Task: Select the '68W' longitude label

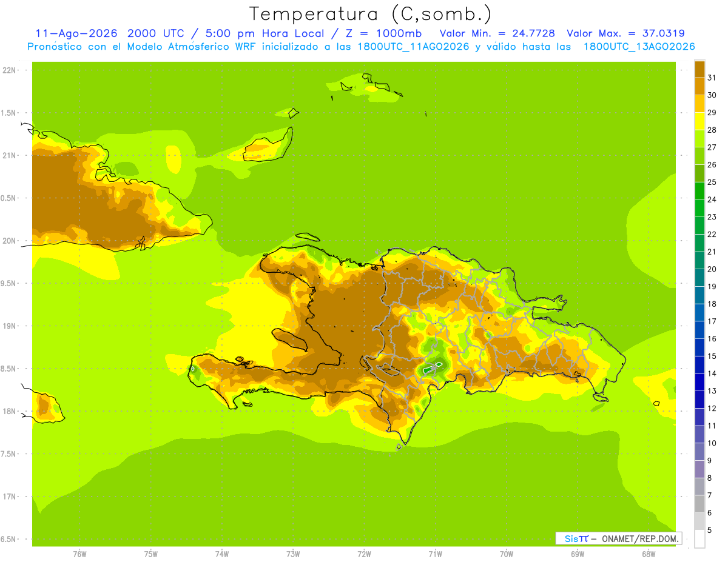Action: point(649,554)
